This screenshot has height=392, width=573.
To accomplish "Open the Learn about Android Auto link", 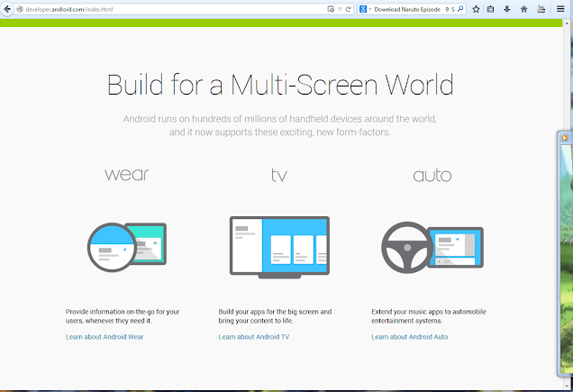I will (410, 337).
